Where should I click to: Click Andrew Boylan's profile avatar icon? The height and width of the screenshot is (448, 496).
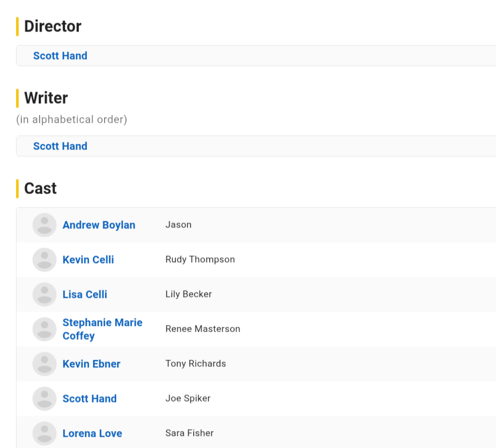click(45, 225)
